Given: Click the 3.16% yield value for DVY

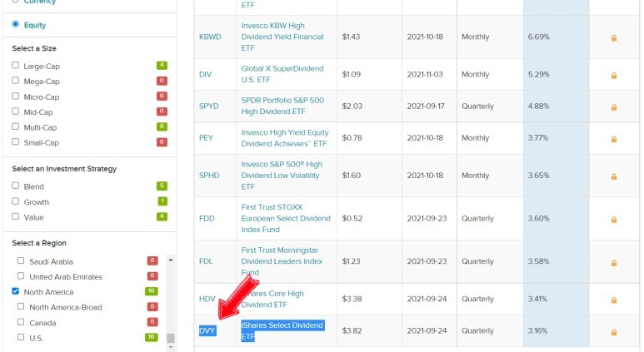Looking at the screenshot, I should [537, 330].
